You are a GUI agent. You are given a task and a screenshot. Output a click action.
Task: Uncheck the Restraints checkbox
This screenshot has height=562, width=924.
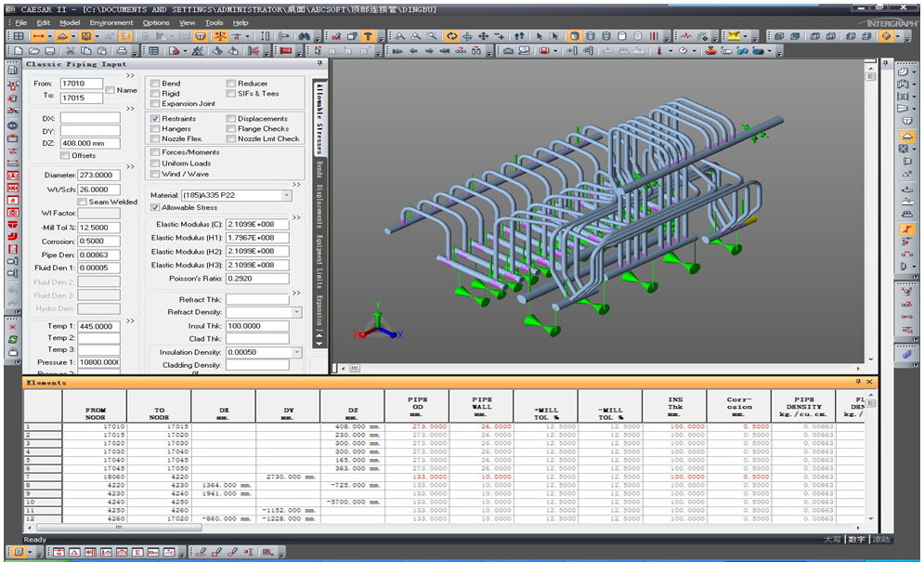click(155, 119)
